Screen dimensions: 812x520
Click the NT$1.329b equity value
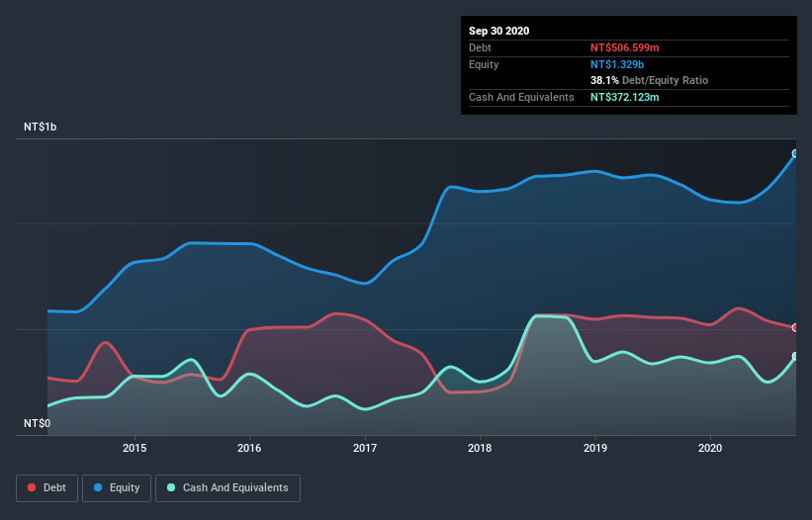(617, 64)
